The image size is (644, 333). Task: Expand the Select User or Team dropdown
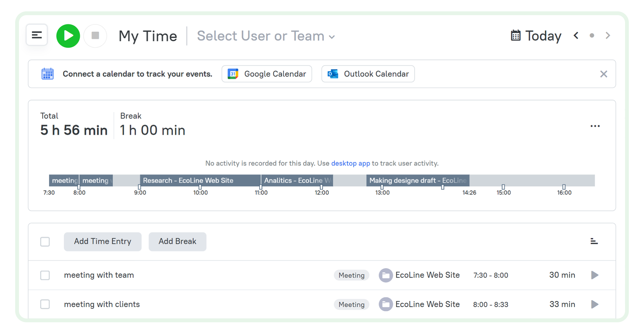[x=265, y=36]
